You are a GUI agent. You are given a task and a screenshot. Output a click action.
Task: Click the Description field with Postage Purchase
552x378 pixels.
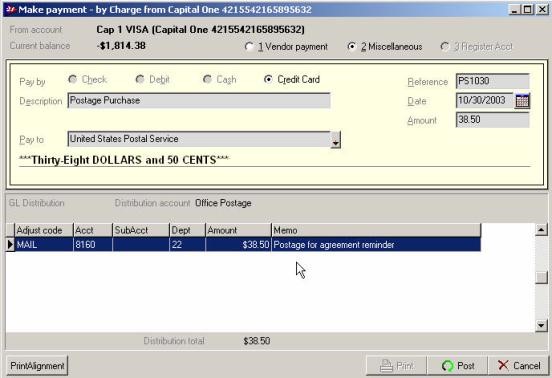tap(199, 101)
